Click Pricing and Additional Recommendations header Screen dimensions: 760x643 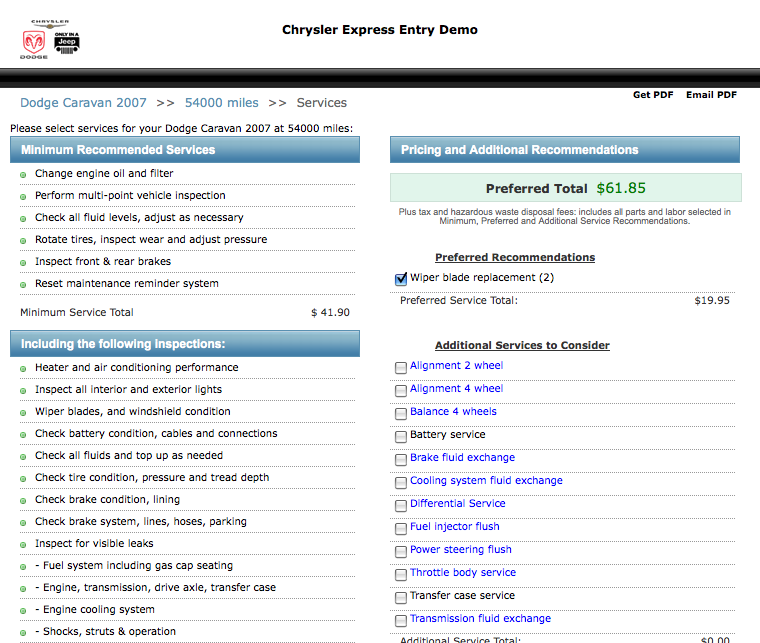tap(565, 150)
